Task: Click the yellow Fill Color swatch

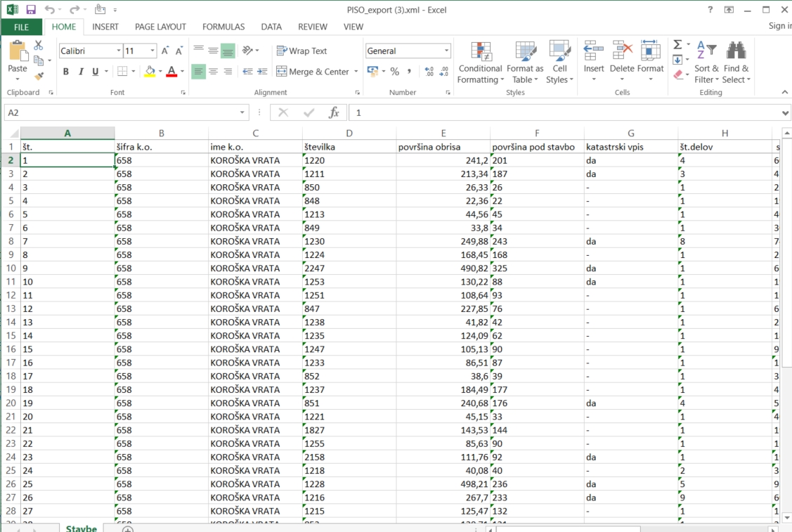Action: pos(149,72)
